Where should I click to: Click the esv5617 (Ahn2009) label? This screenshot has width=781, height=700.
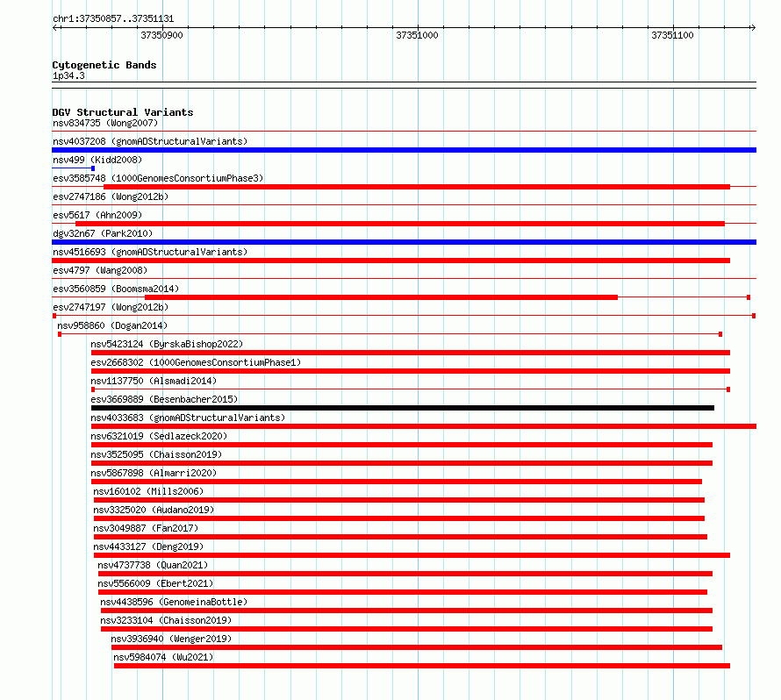pyautogui.click(x=97, y=215)
